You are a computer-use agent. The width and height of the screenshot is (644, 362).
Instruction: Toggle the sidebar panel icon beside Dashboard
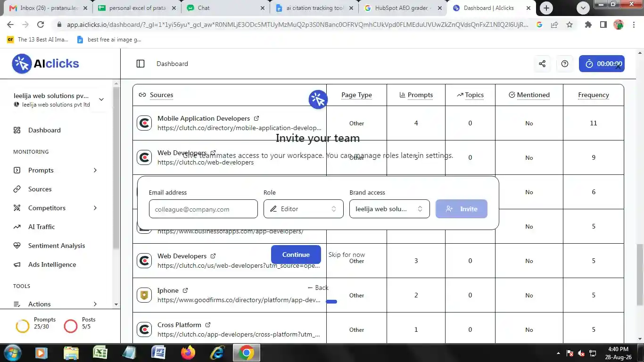click(x=140, y=64)
